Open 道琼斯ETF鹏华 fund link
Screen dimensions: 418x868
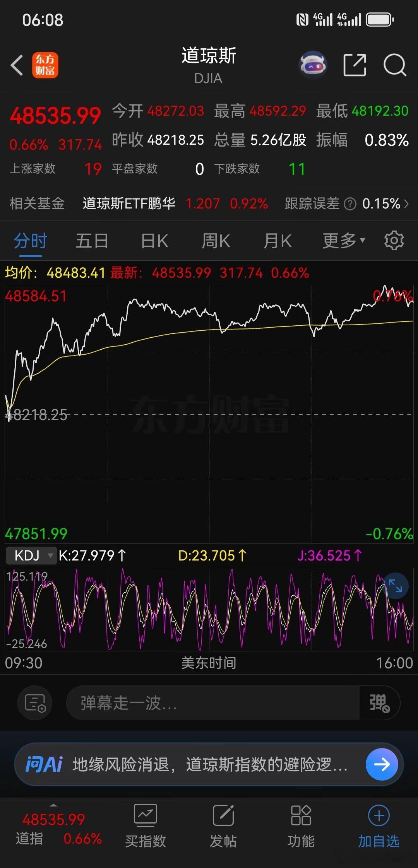tap(129, 203)
